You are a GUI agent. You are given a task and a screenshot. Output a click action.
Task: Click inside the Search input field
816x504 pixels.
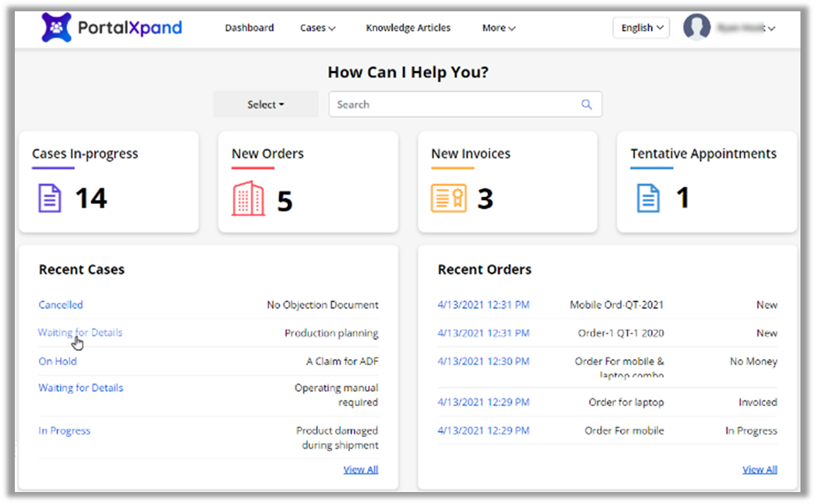click(452, 104)
